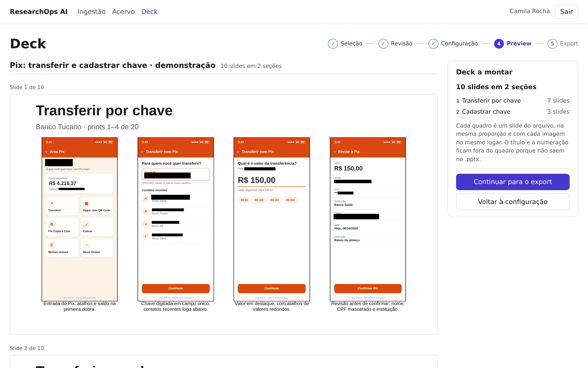The image size is (588, 368).
Task: Click the L contact avatar
Action: tap(146, 236)
